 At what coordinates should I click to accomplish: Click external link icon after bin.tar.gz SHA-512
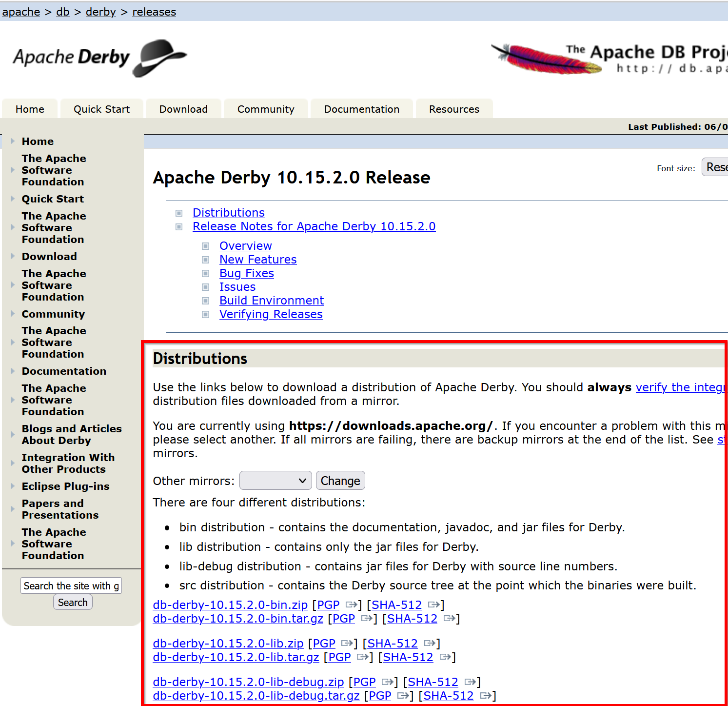(x=449, y=619)
